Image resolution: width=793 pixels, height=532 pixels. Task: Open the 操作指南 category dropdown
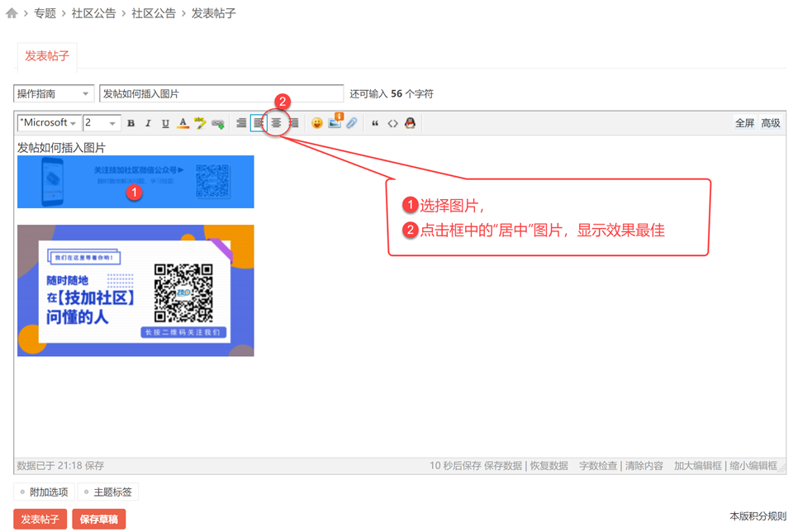[54, 93]
